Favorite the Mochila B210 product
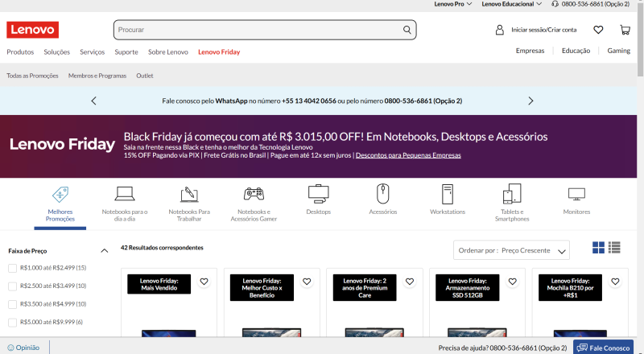This screenshot has width=644, height=354. [615, 282]
